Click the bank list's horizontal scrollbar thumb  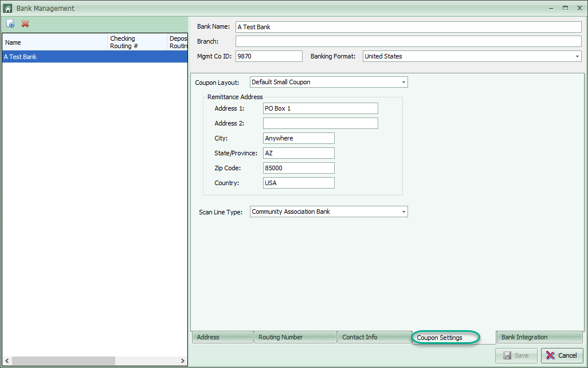point(64,361)
